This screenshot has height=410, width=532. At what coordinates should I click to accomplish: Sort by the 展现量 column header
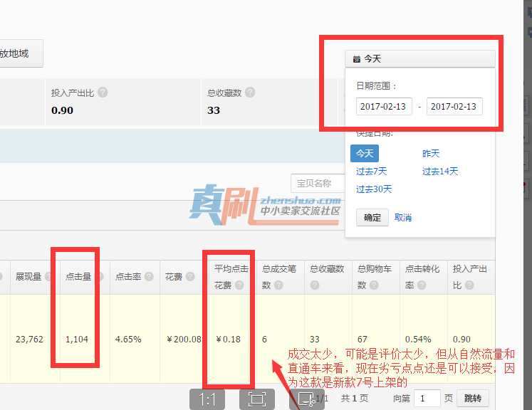(x=28, y=277)
